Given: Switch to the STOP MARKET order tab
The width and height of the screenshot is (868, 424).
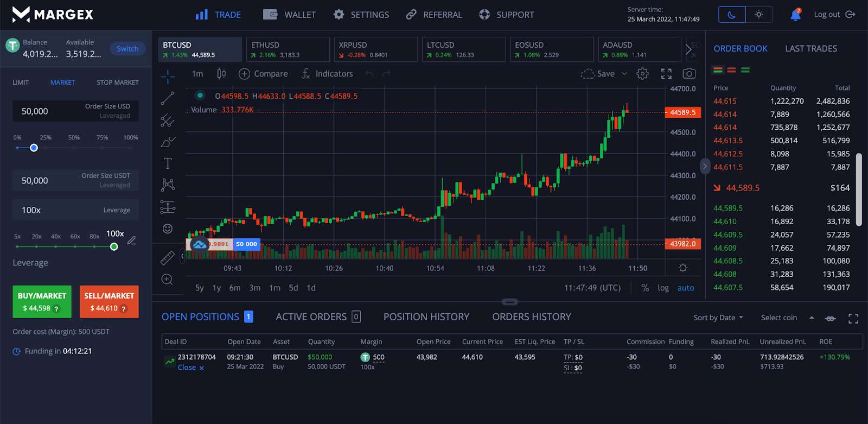Looking at the screenshot, I should 118,83.
